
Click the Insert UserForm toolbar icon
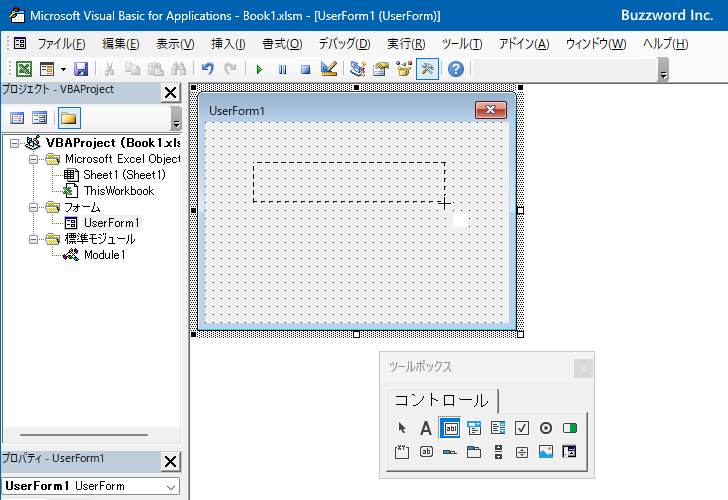[47, 69]
